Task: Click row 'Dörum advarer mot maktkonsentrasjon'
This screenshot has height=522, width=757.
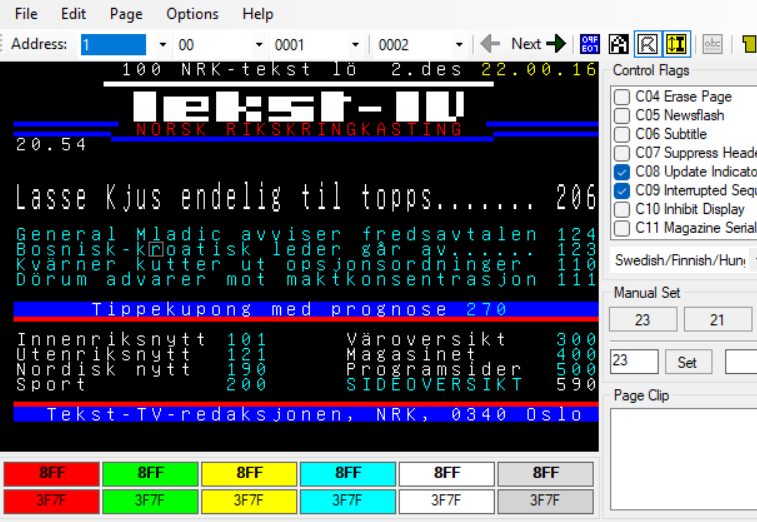Action: pos(306,280)
